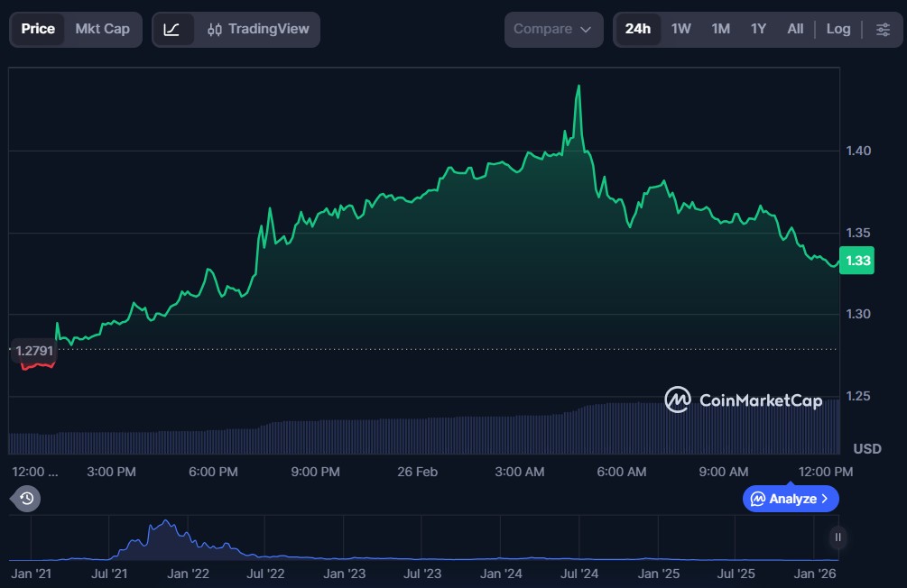Image resolution: width=907 pixels, height=588 pixels.
Task: Choose the 1M time range
Action: [x=720, y=29]
